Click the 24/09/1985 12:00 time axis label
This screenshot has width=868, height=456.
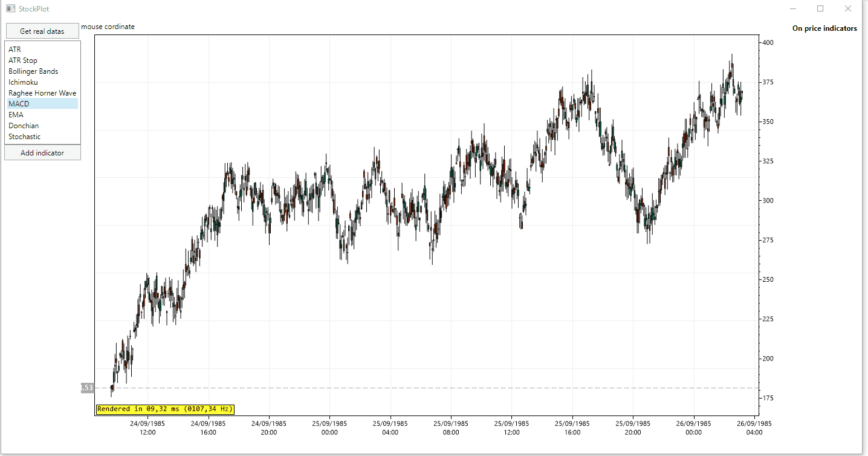(x=147, y=428)
